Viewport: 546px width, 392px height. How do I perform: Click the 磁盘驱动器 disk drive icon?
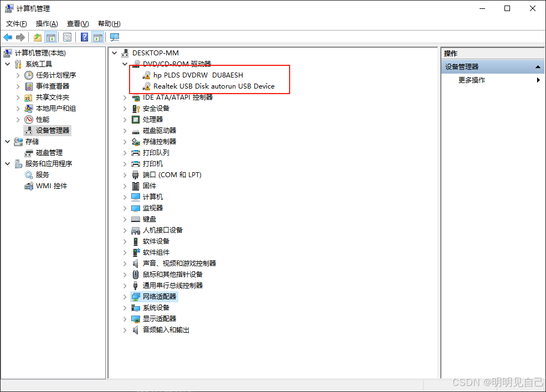(x=136, y=131)
